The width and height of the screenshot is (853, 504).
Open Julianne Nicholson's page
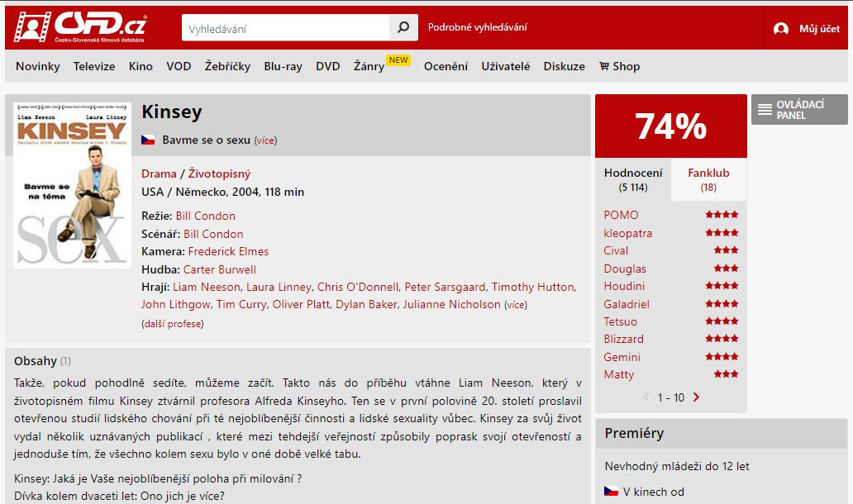click(x=451, y=304)
